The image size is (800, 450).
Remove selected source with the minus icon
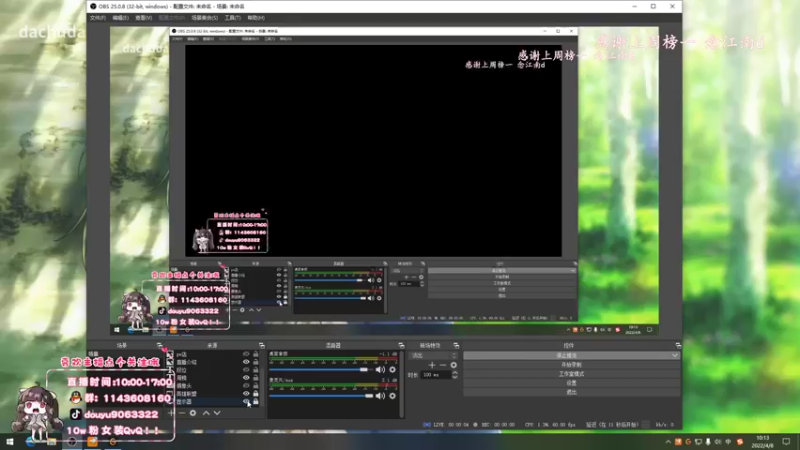click(182, 413)
